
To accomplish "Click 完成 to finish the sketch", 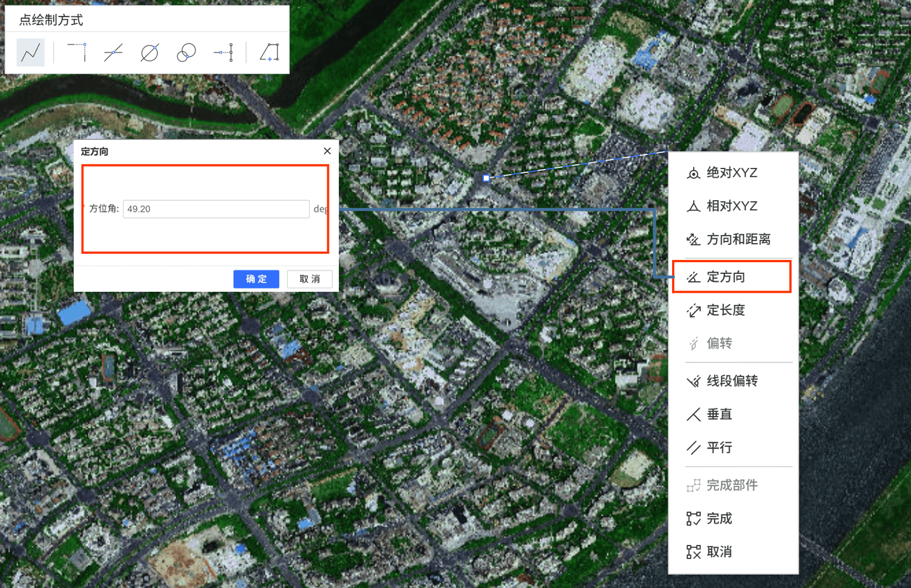I will pyautogui.click(x=719, y=519).
